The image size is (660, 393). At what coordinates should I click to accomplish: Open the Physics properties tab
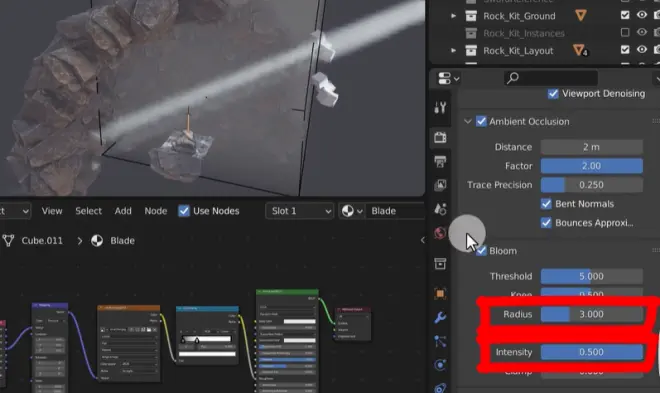coord(440,365)
